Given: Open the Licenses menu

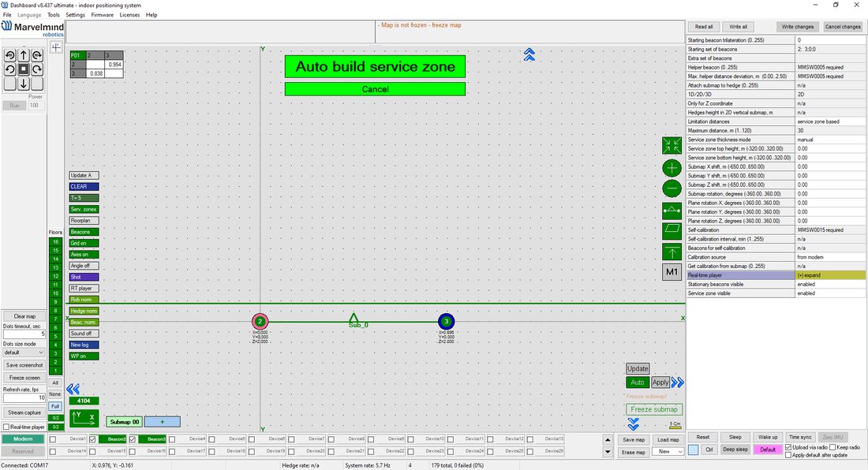Looking at the screenshot, I should pyautogui.click(x=129, y=15).
